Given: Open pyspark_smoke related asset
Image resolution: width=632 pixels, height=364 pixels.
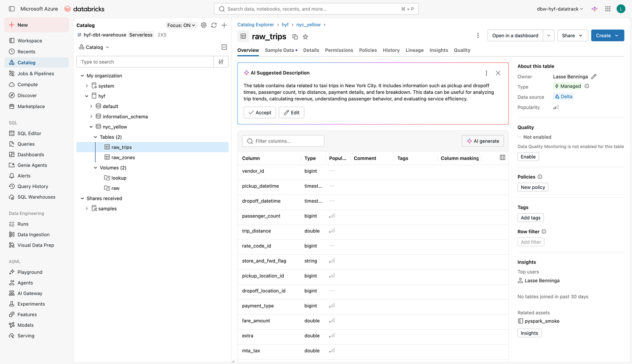Looking at the screenshot, I should (x=542, y=321).
